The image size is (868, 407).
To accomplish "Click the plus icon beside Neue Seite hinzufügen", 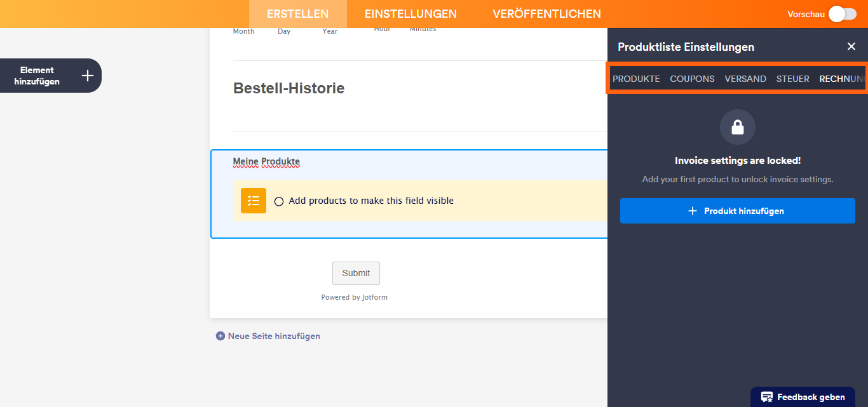I will click(x=220, y=335).
